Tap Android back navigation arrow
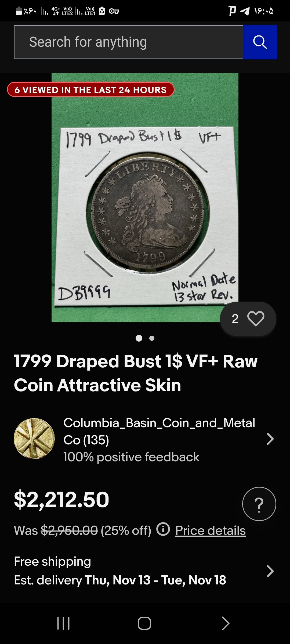290x644 pixels. pyautogui.click(x=225, y=623)
